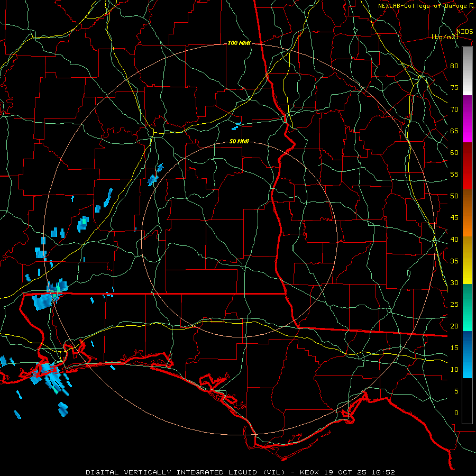476x476 pixels.
Task: Pick the dark red segment of the color bar
Action: tap(467, 166)
